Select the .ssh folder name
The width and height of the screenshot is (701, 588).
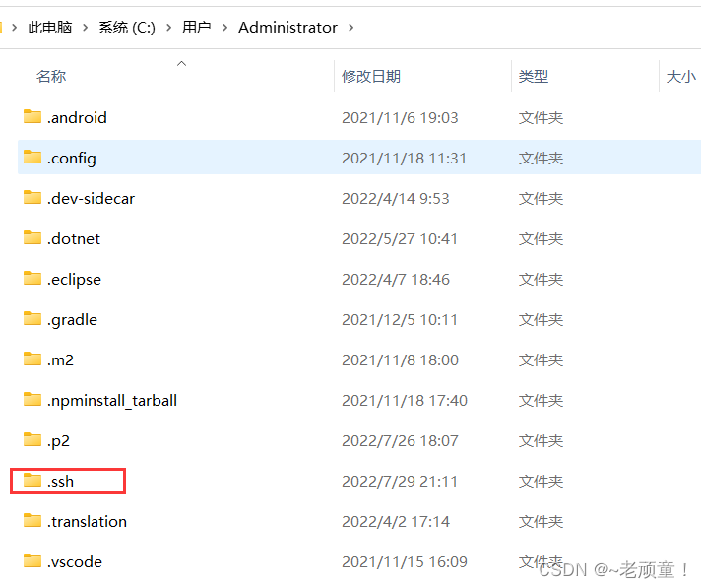tap(60, 481)
